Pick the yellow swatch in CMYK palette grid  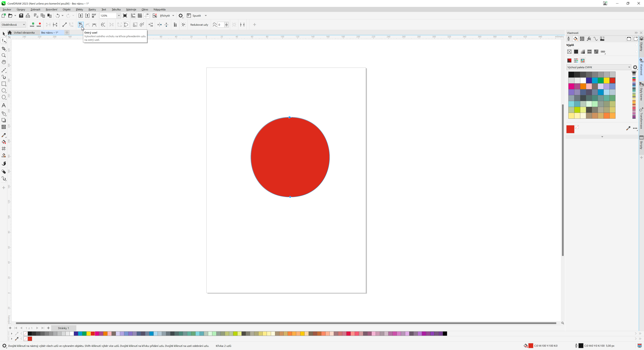pos(606,80)
